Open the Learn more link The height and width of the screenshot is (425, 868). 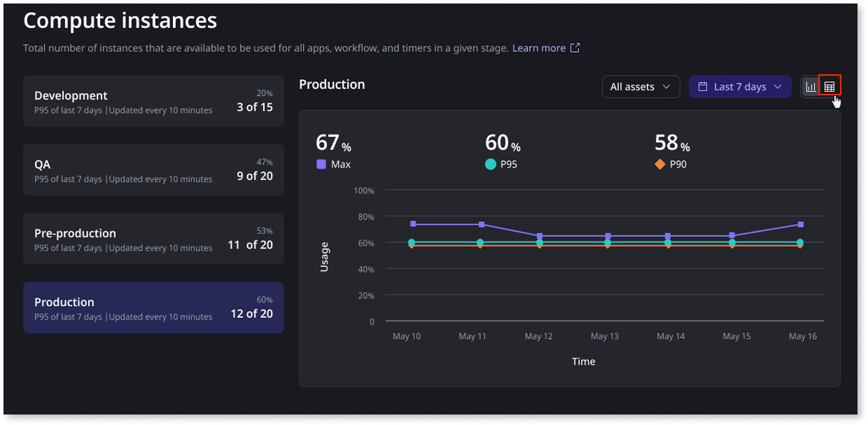click(x=538, y=48)
